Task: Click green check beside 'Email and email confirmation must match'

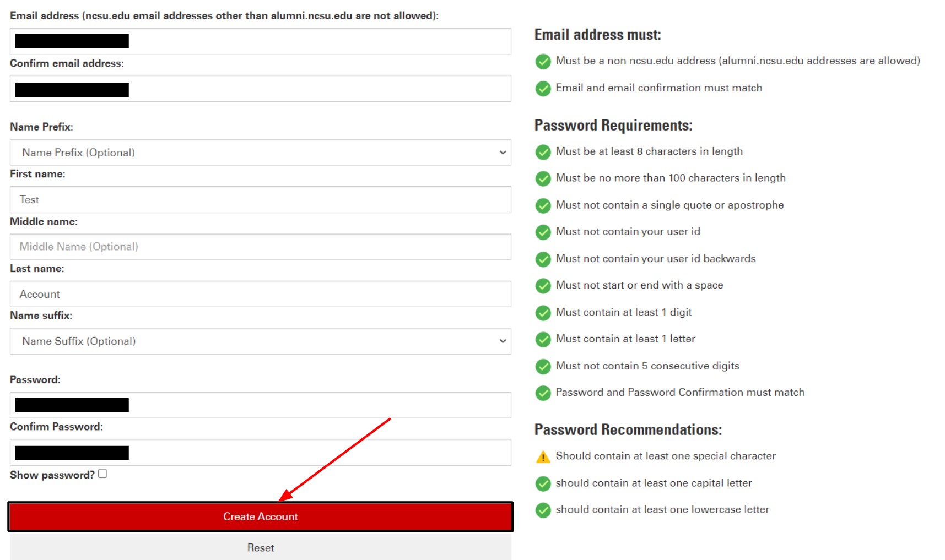Action: tap(543, 88)
